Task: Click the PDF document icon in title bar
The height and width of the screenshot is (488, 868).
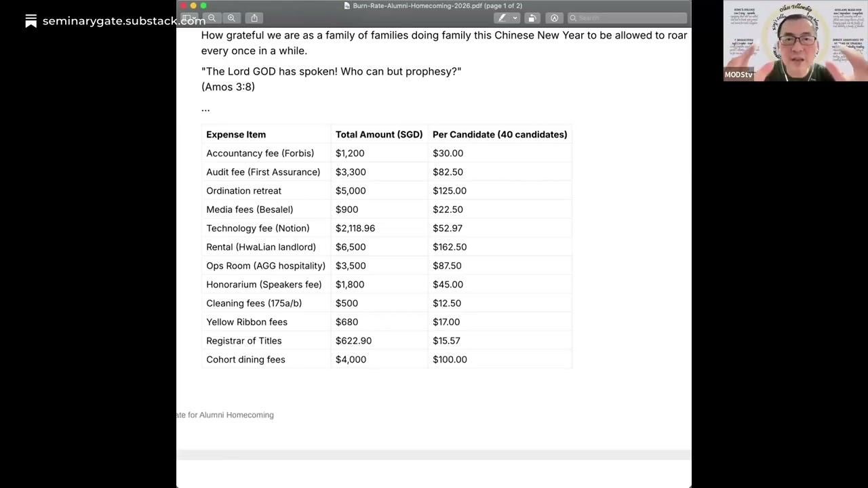Action: (x=347, y=5)
